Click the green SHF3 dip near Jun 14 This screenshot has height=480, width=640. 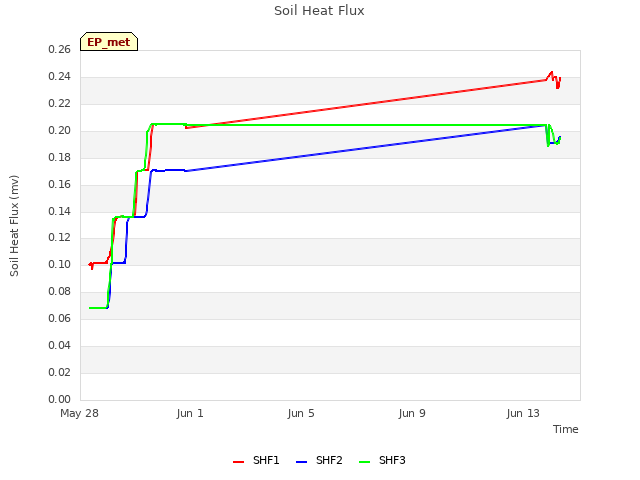click(548, 145)
